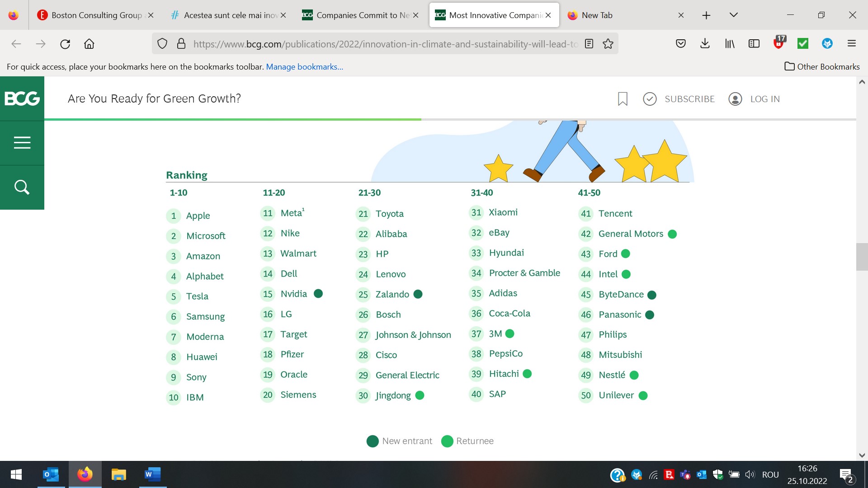Bookmark this BCG article with ribbon icon
Viewport: 868px width, 488px height.
click(x=623, y=99)
